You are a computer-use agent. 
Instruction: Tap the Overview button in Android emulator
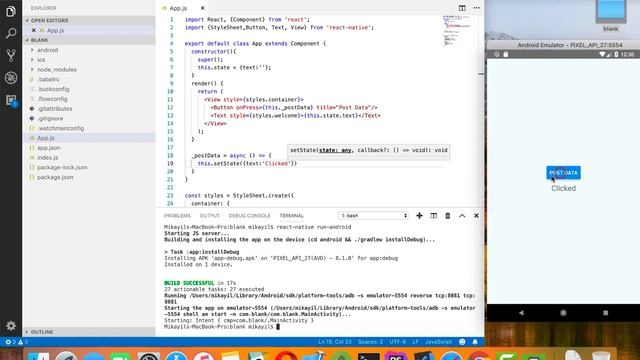pos(605,313)
